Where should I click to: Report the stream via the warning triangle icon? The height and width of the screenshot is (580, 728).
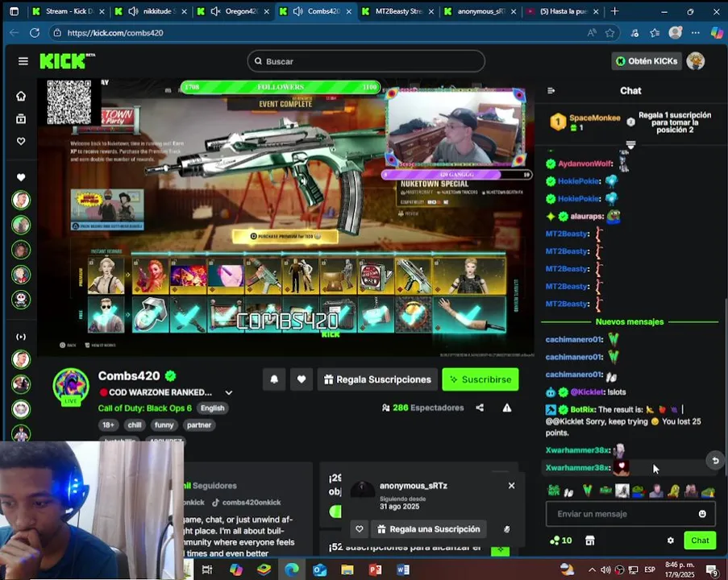[506, 408]
